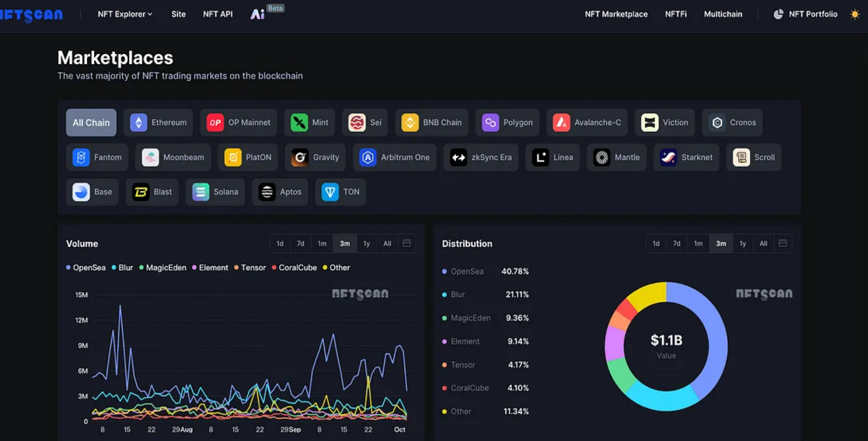Screen dimensions: 868x441
Task: Choose the Solana chain icon
Action: tap(201, 192)
